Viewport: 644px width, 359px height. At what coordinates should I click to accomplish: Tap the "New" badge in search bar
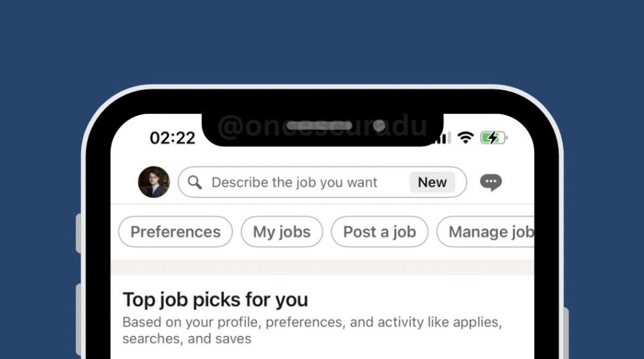coord(432,182)
